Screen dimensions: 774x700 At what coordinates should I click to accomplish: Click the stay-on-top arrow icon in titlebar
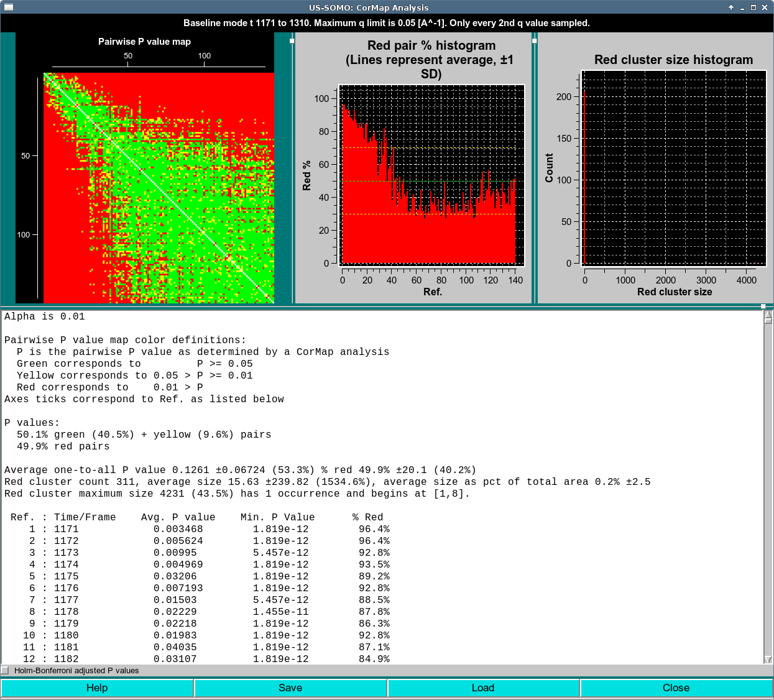click(730, 7)
